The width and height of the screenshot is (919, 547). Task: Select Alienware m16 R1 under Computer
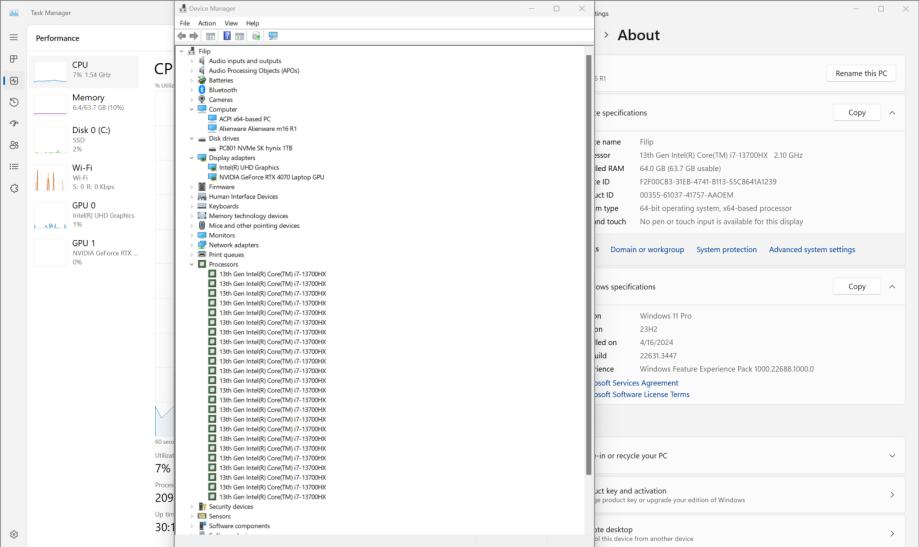257,128
